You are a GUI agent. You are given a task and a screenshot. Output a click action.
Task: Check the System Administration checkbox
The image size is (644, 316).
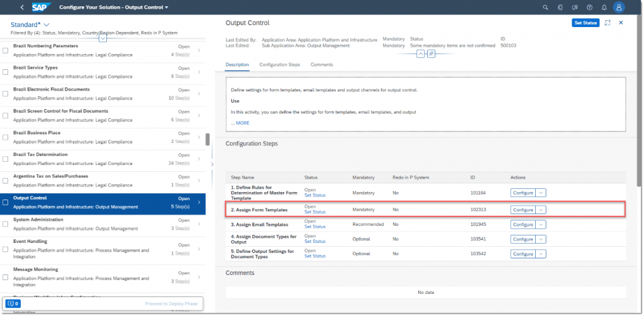click(x=5, y=224)
